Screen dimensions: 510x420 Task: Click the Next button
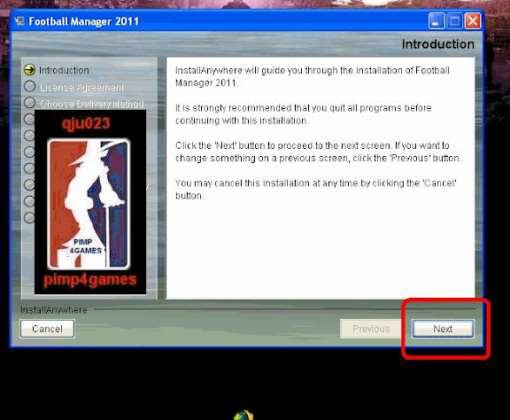click(443, 329)
